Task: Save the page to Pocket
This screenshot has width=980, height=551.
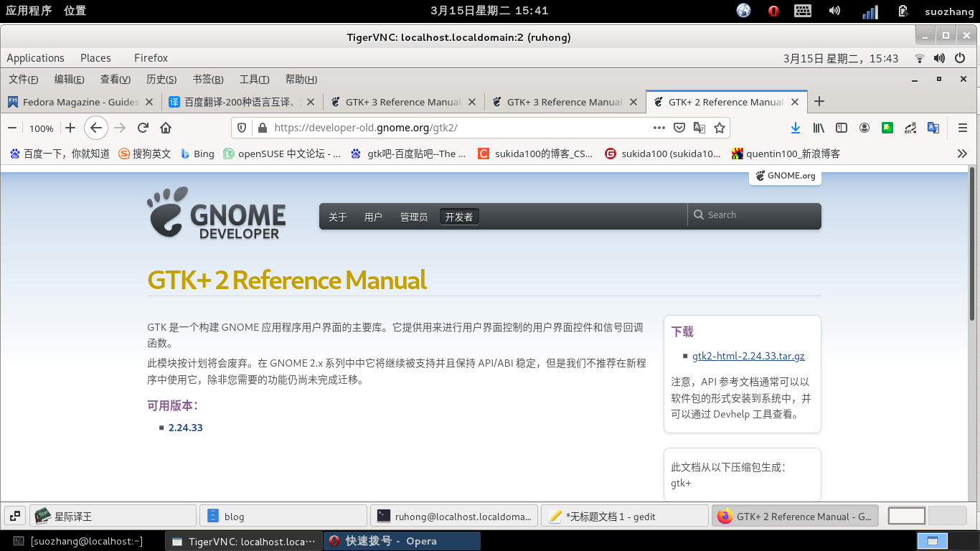Action: pos(679,128)
